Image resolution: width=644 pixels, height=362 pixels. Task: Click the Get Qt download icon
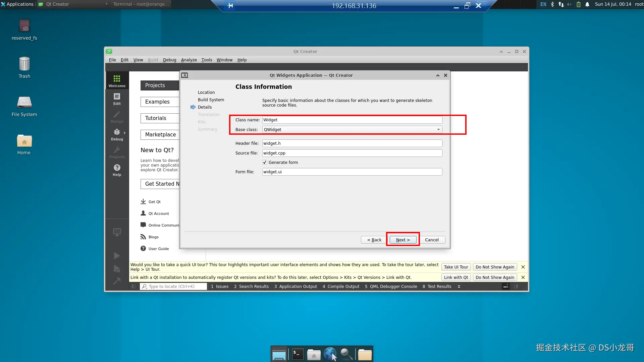tap(143, 201)
